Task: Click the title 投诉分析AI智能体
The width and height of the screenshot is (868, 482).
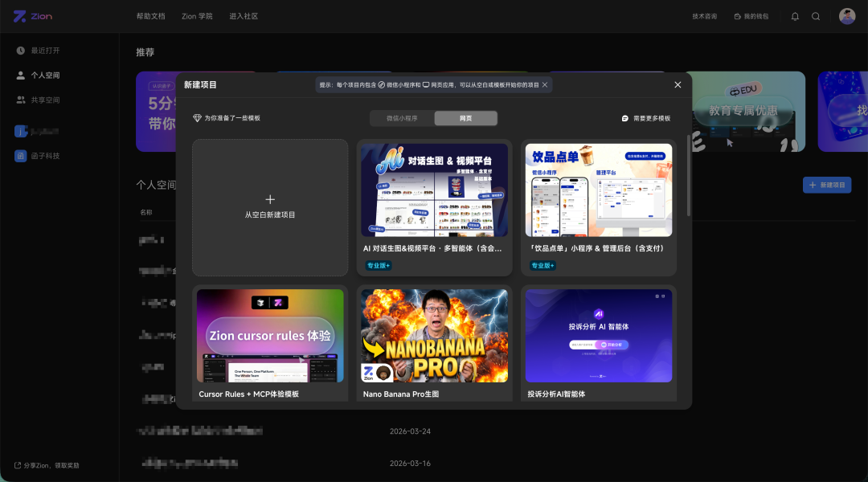Action: click(556, 394)
